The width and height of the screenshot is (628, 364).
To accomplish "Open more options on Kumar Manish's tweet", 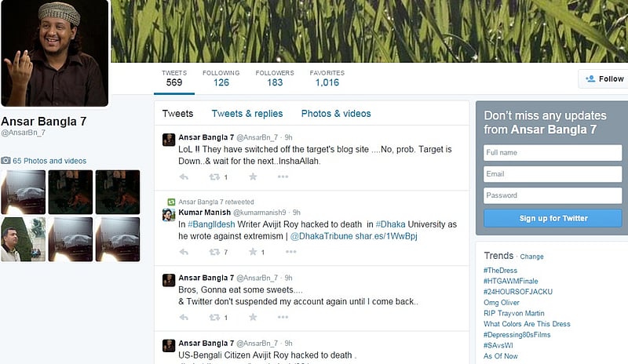I will [290, 252].
